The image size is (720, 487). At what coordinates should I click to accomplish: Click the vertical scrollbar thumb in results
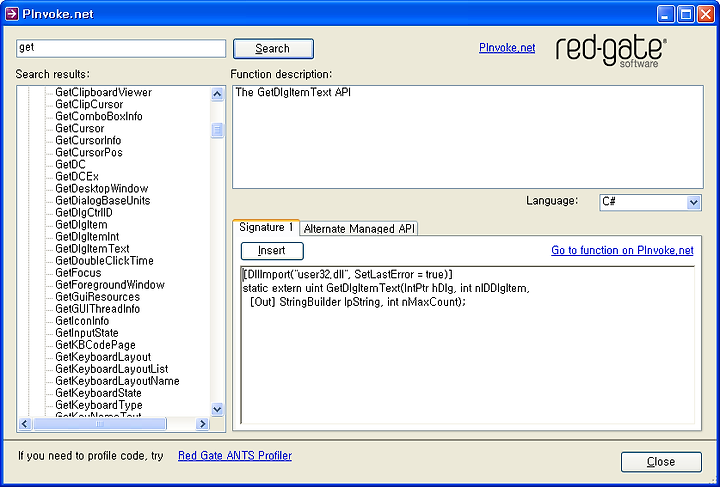[x=217, y=130]
